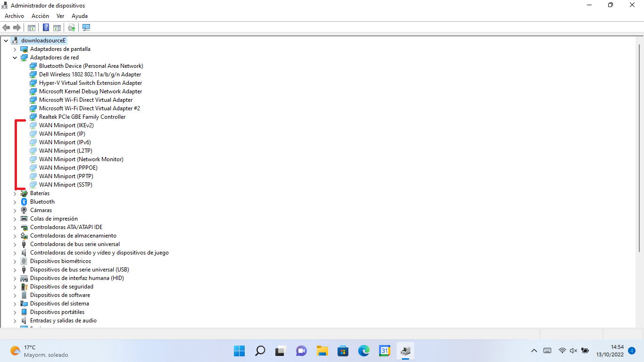
Task: Click Controladoras de bus serie universal icon
Action: (x=24, y=244)
